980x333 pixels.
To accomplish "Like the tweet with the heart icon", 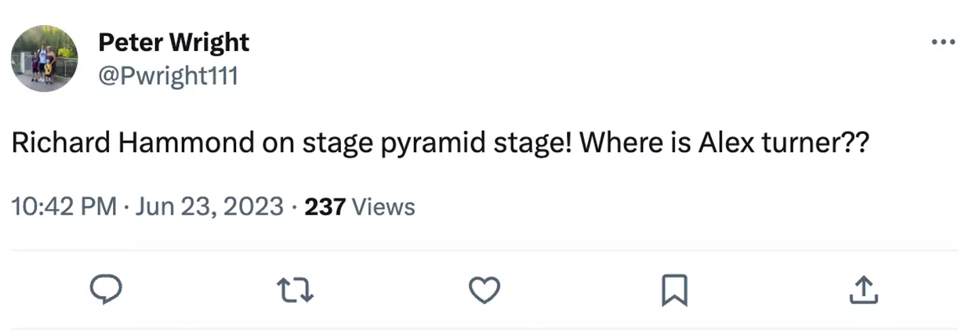I will click(485, 290).
